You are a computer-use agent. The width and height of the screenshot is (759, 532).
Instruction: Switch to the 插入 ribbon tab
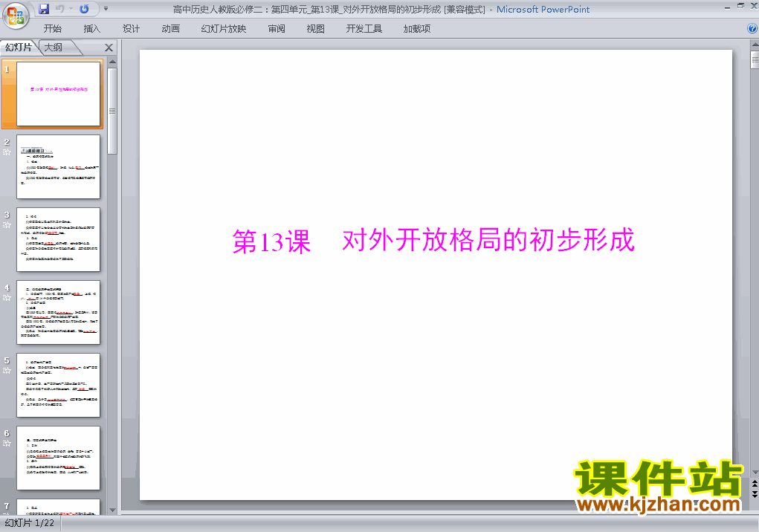92,28
